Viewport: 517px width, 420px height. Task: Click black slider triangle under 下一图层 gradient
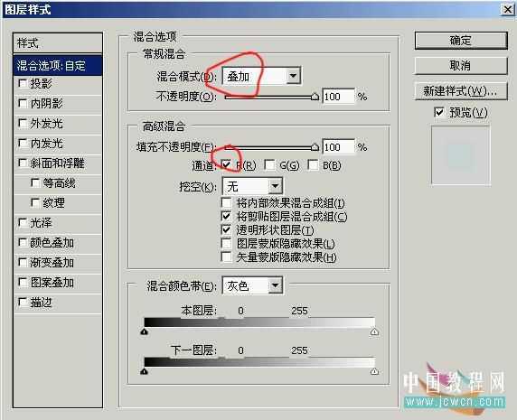[144, 371]
